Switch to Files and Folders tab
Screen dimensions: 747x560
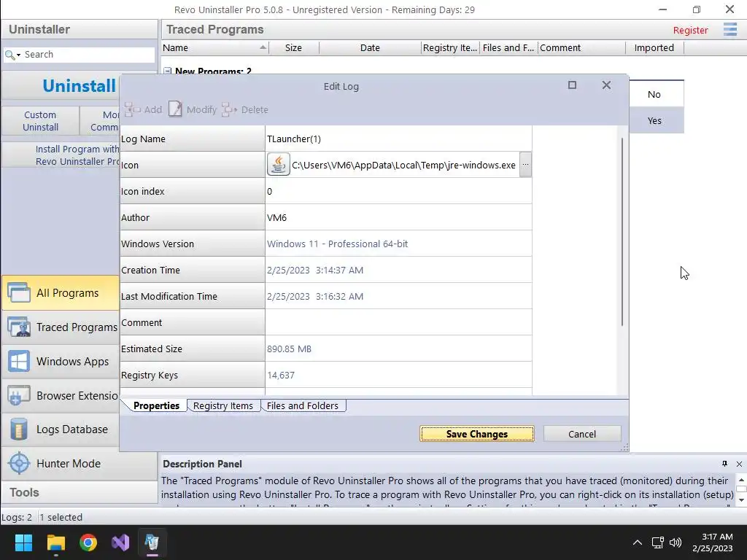[x=303, y=405]
